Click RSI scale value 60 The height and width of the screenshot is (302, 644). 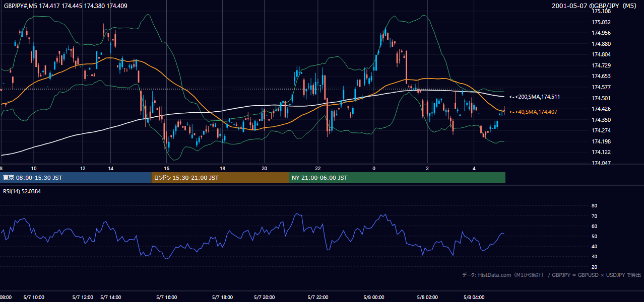(594, 226)
